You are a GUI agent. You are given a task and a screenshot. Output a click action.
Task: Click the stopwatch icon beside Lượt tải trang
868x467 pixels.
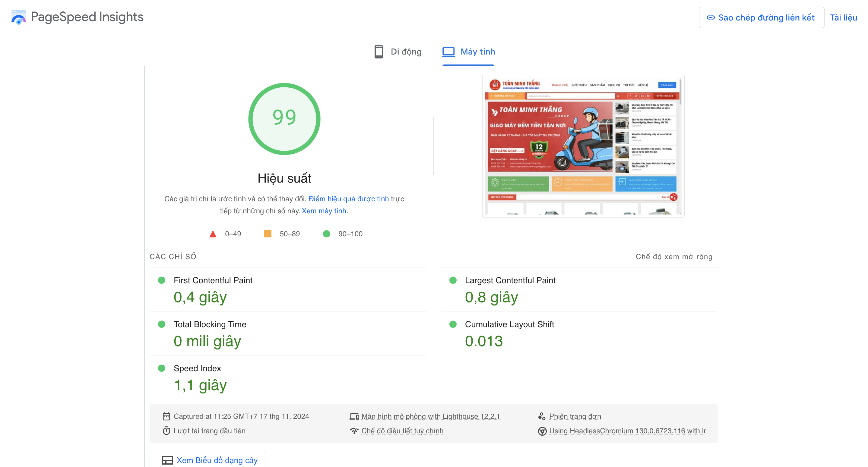[166, 431]
